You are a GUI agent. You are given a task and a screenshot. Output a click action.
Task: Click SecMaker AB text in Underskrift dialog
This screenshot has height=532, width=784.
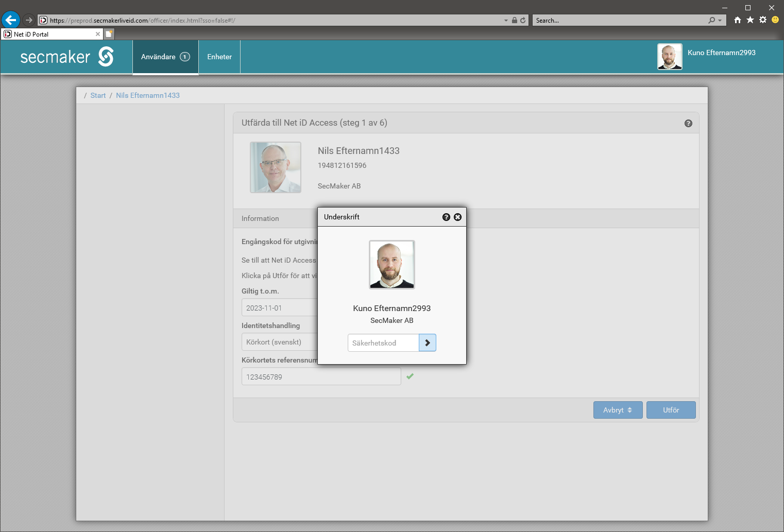pyautogui.click(x=392, y=320)
